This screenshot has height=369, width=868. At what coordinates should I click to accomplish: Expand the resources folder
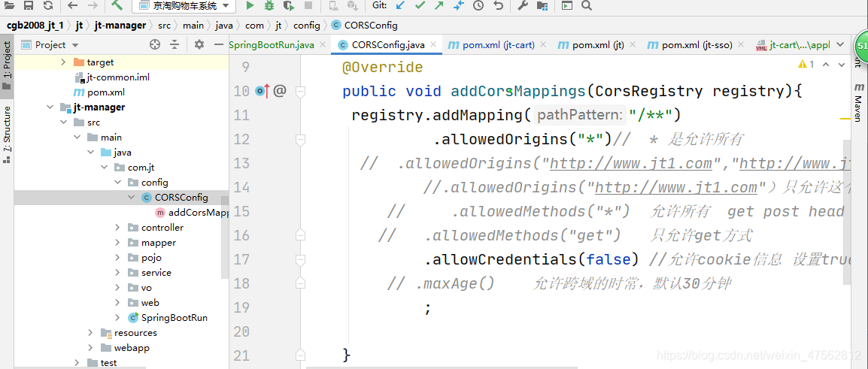tap(90, 332)
